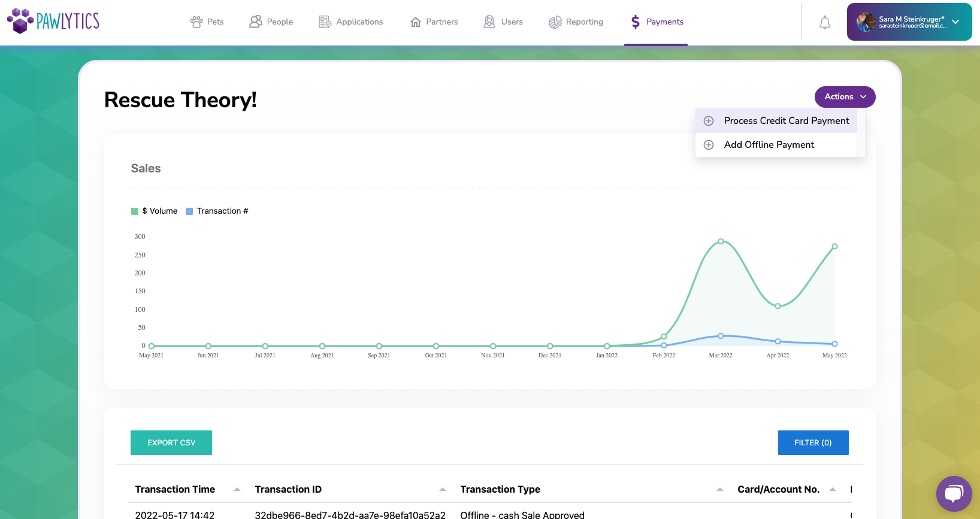Click the Reporting pie chart icon
The image size is (980, 519).
point(555,22)
